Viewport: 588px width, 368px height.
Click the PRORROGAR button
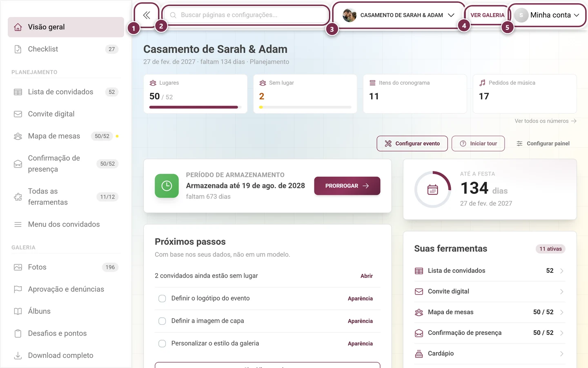347,186
